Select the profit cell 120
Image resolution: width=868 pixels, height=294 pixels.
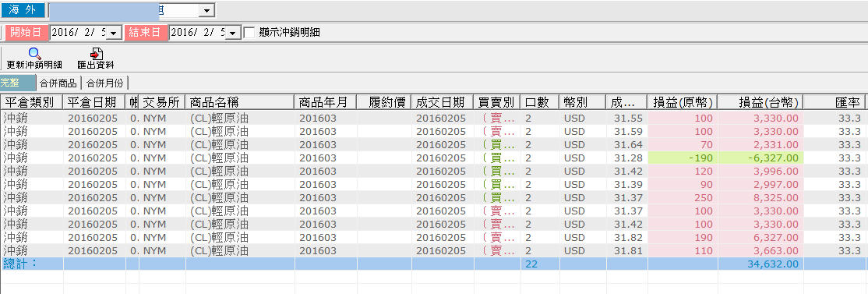683,171
